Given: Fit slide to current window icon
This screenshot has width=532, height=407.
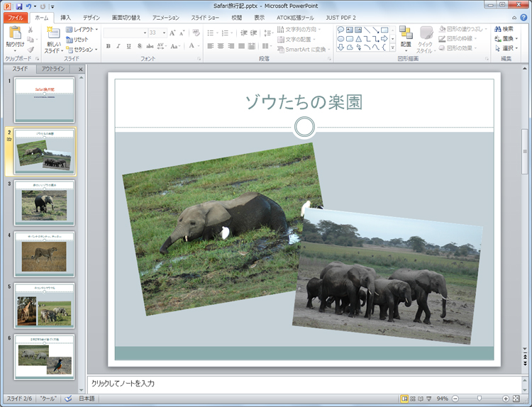Looking at the screenshot, I should 516,399.
